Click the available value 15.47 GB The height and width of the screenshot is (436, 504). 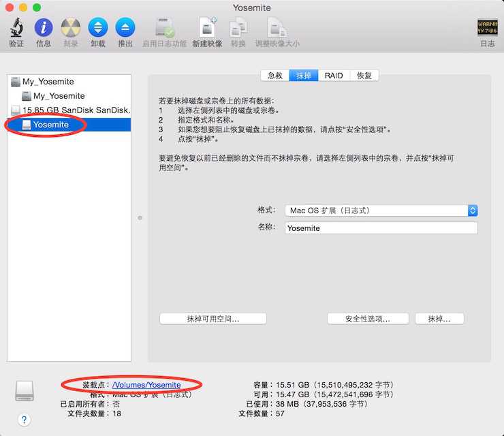(292, 394)
